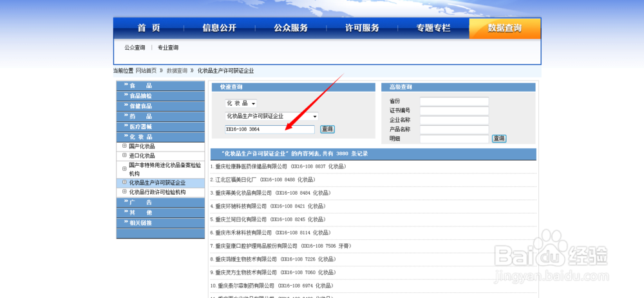Viewport: 644px width, 298px height.
Task: Open 进口化妆品 tree item
Action: (142, 155)
